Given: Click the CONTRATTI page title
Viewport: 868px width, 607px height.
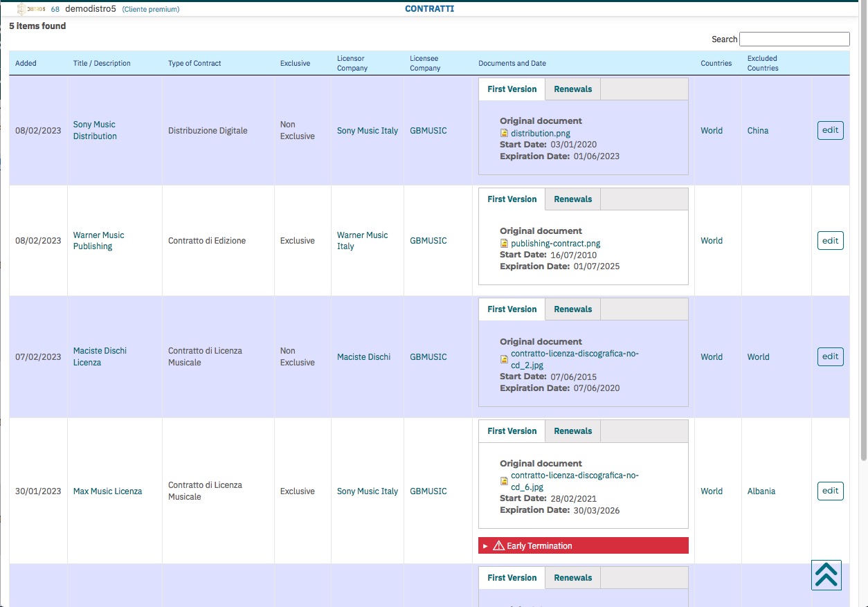Looking at the screenshot, I should pyautogui.click(x=429, y=9).
